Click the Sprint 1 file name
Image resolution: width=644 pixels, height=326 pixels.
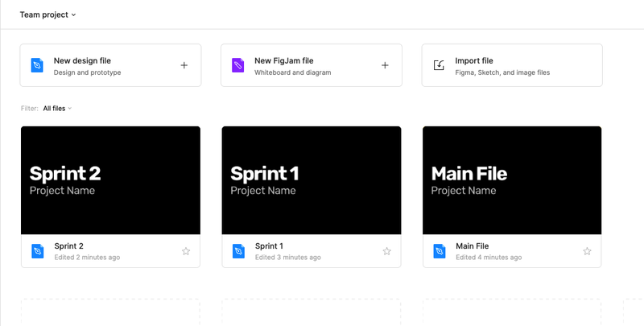(x=269, y=246)
